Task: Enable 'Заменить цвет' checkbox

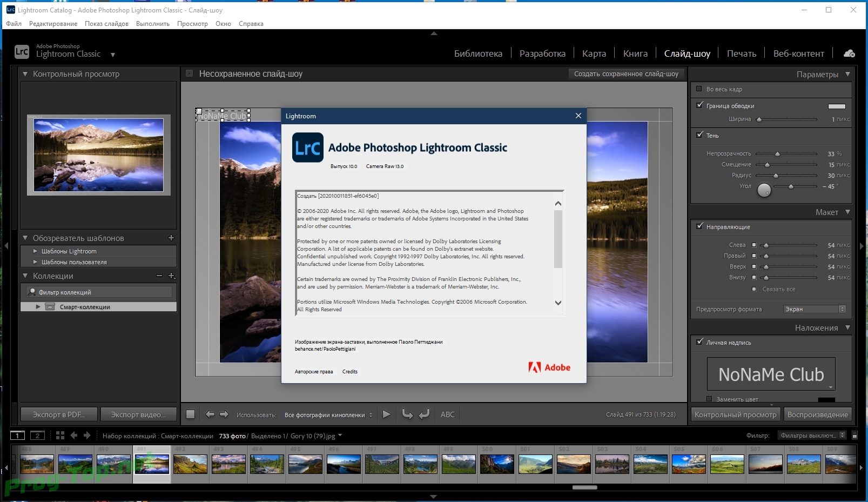Action: click(x=709, y=399)
